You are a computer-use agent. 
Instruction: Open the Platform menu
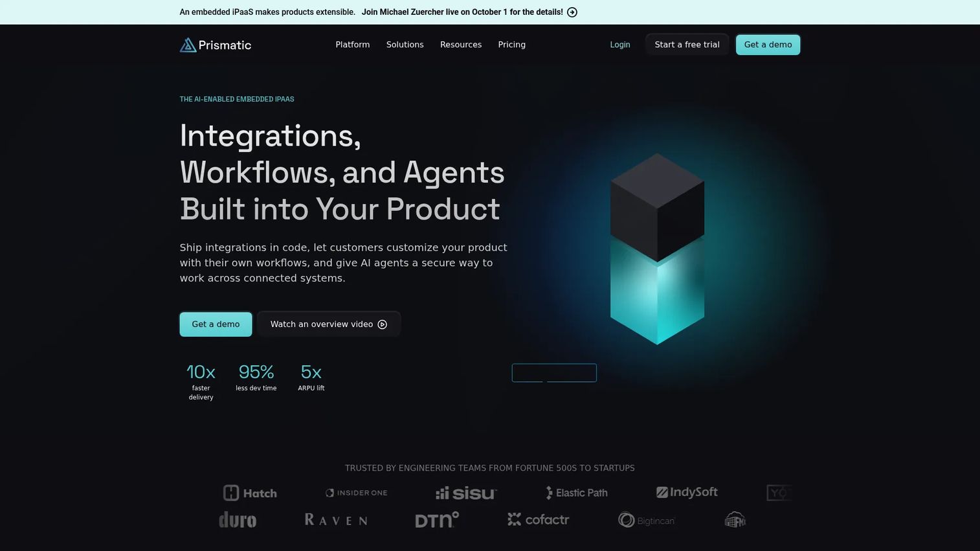coord(353,45)
